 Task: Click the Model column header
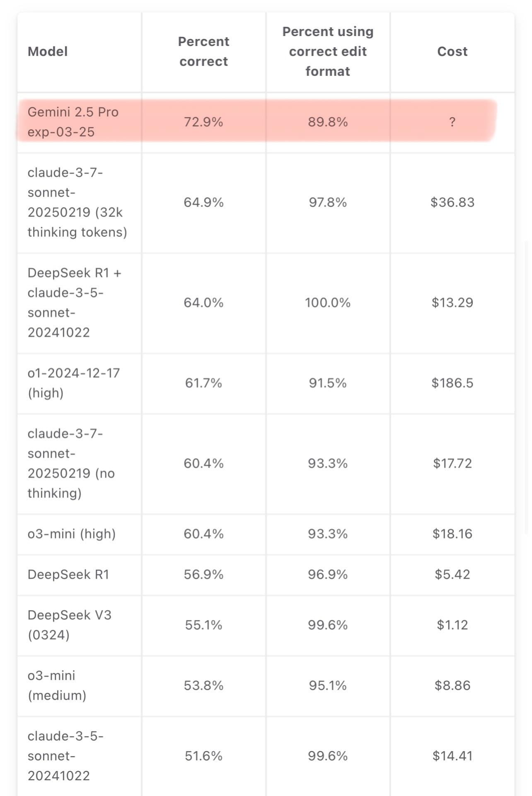pyautogui.click(x=48, y=51)
